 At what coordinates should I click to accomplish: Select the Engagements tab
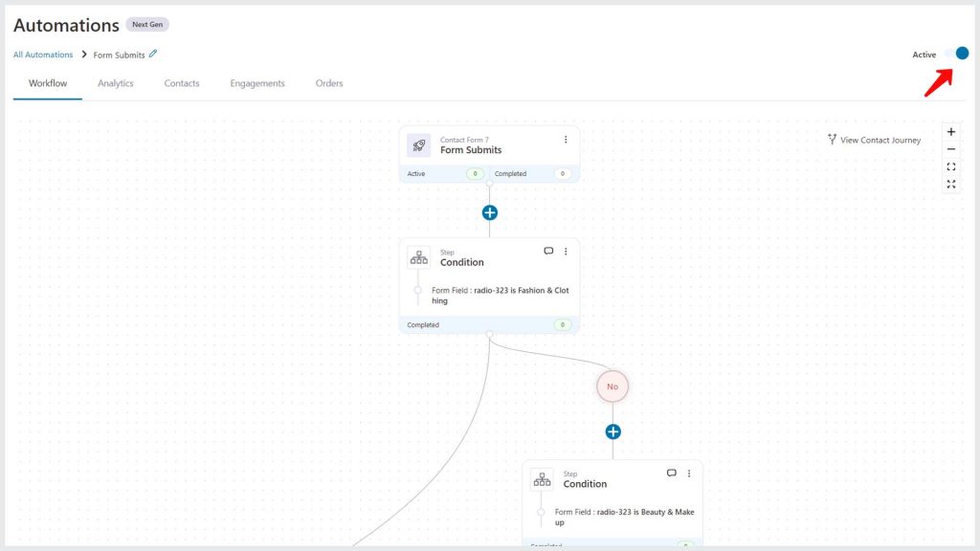257,83
